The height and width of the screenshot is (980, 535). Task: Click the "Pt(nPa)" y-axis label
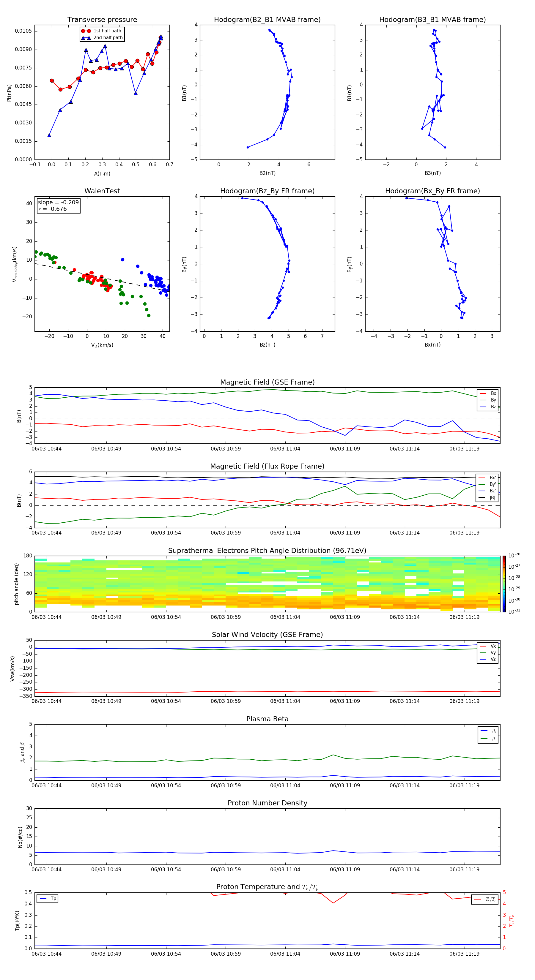pos(9,93)
